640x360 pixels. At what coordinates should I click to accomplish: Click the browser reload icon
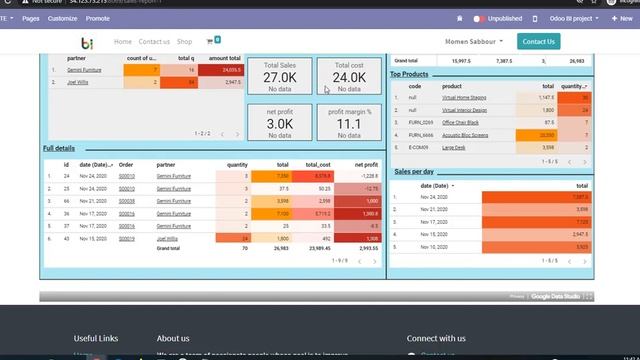tap(7, 2)
